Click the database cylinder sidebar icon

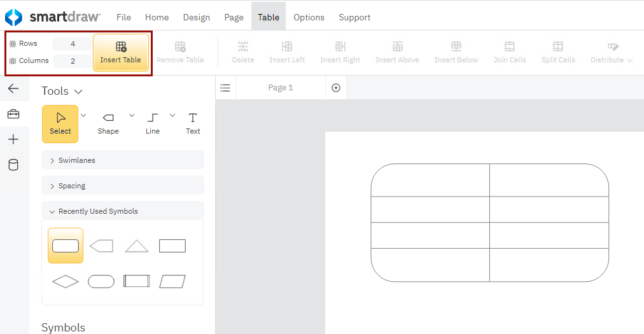[x=13, y=165]
